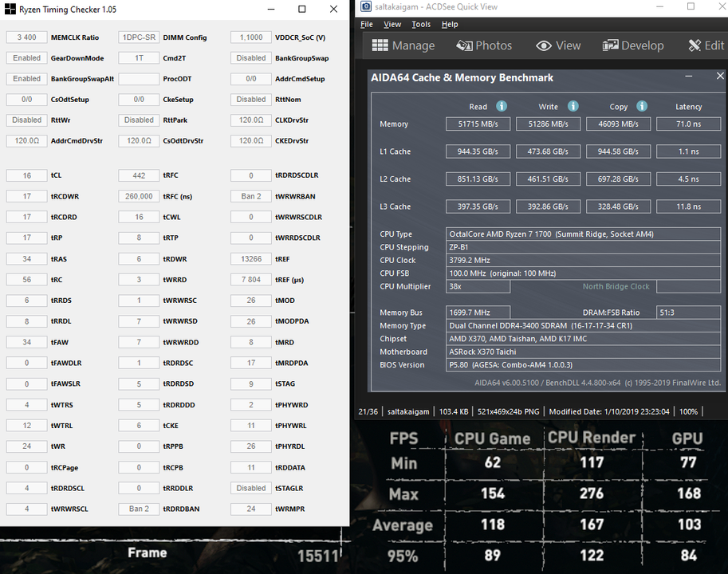Click the tRFC value showing 442
This screenshot has width=728, height=574.
139,175
